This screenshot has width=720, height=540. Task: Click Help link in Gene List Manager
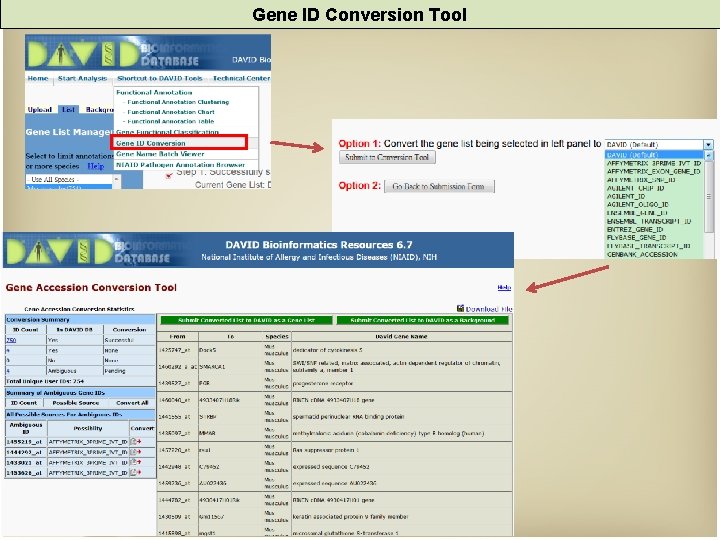[96, 166]
